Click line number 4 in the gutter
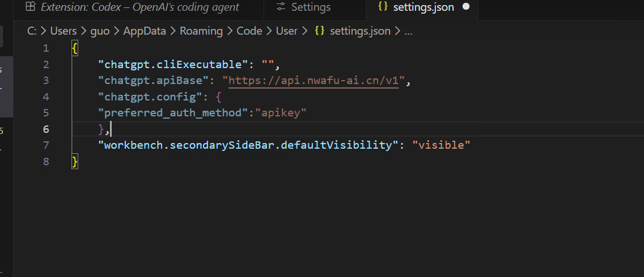This screenshot has width=644, height=277. pos(46,96)
